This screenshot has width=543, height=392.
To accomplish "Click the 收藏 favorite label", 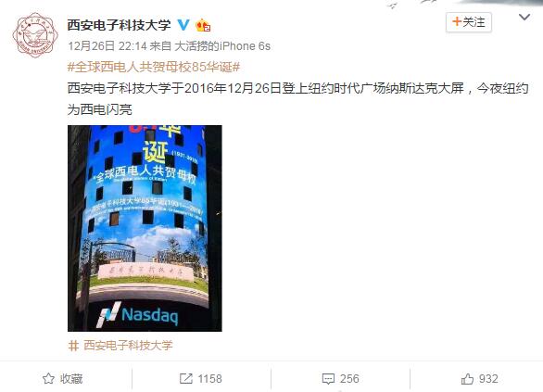I will 71,378.
